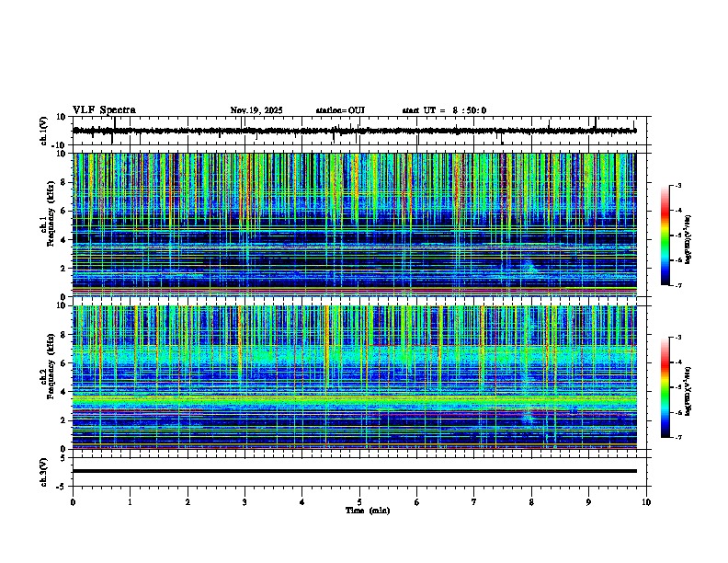
Task: Select the "Nov.19, 2025" date text
Action: coord(256,110)
